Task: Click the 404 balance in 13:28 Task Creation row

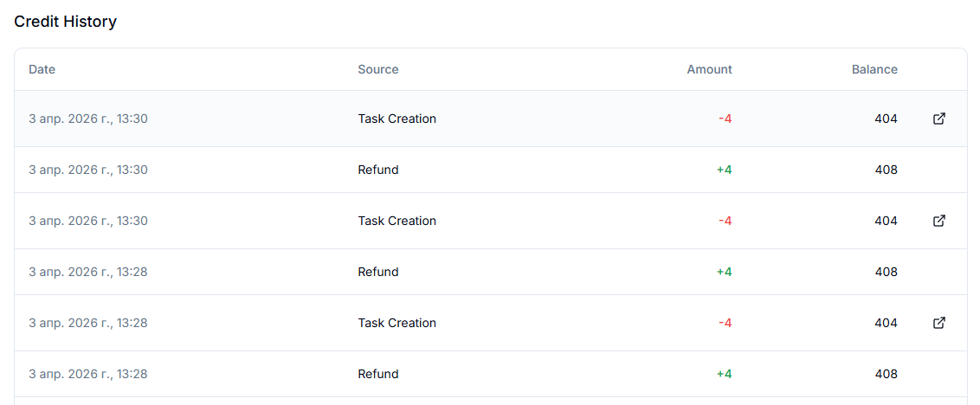Action: pyautogui.click(x=887, y=323)
